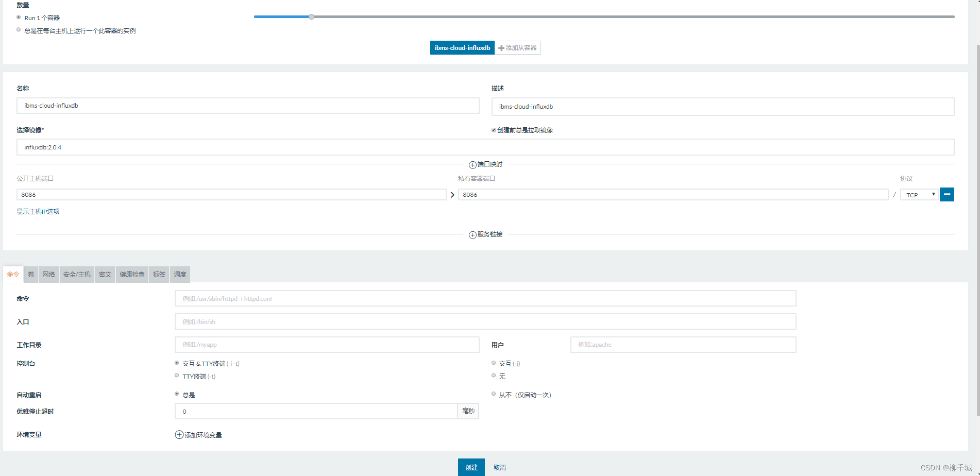
Task: Select 交互 & TTY终端 (-i -t) console option
Action: point(177,363)
